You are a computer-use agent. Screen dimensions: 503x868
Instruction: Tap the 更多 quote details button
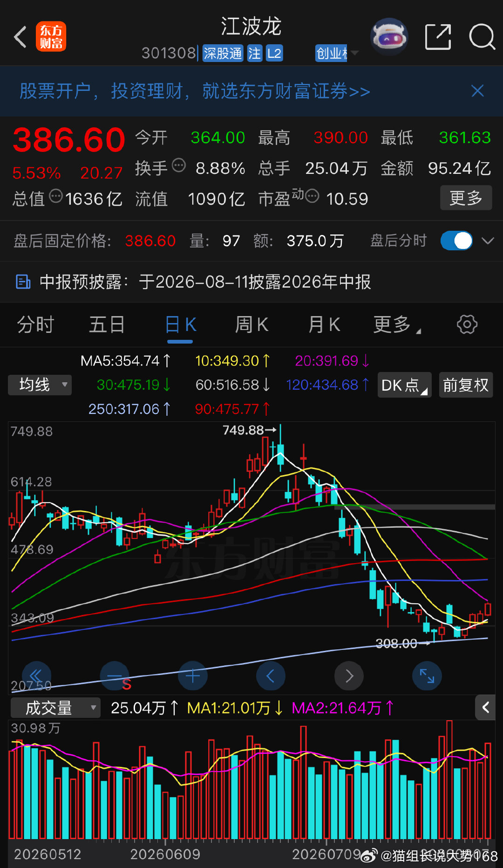pyautogui.click(x=466, y=198)
